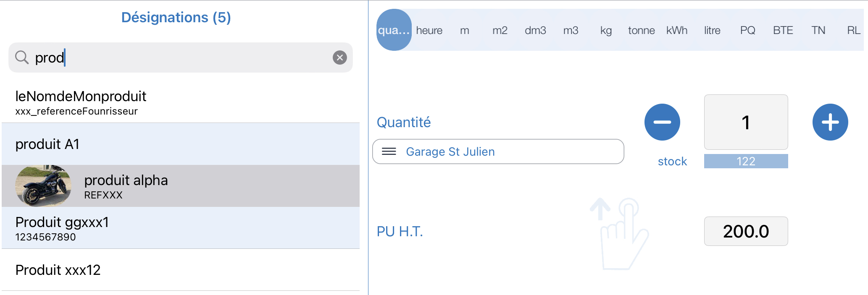This screenshot has width=868, height=295.
Task: Edit the quantity value field
Action: click(x=746, y=122)
